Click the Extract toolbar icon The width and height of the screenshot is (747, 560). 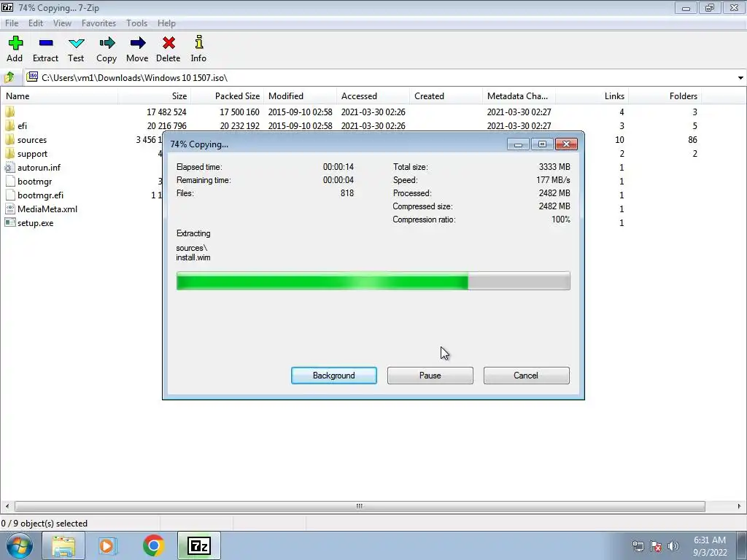pyautogui.click(x=46, y=43)
